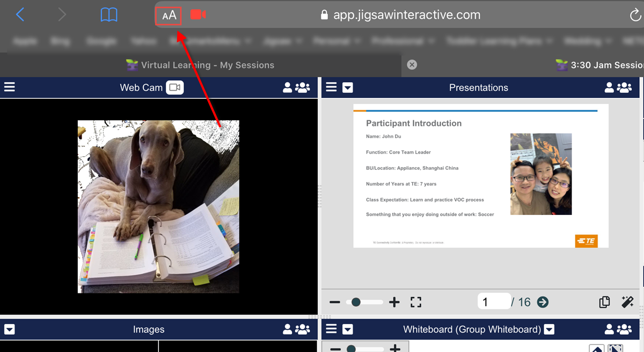
Task: Go to next presentation slide arrow
Action: [543, 302]
